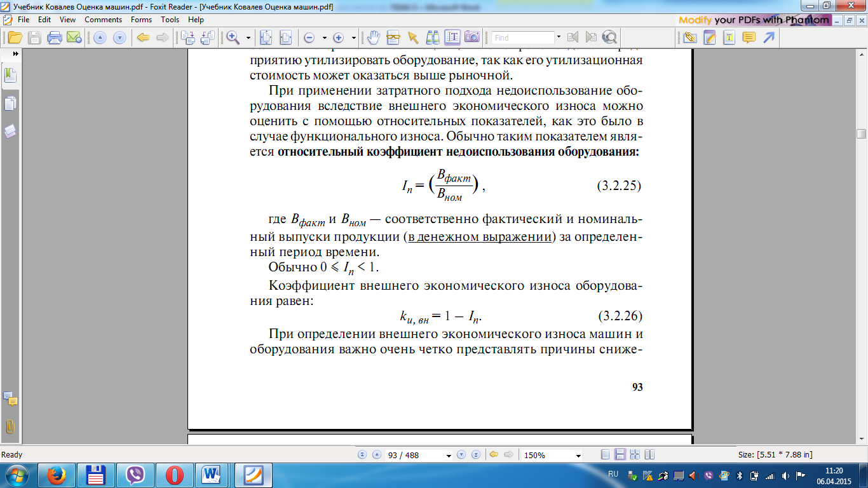Open the Forms menu

(141, 20)
